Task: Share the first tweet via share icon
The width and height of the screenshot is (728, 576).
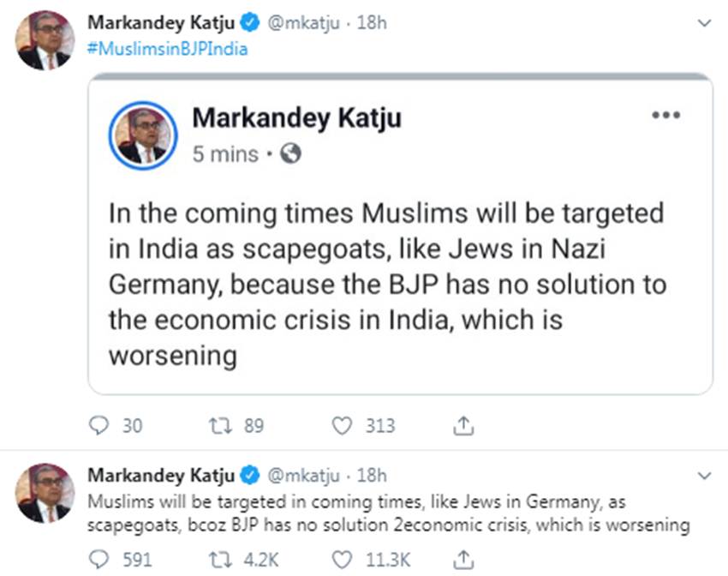Action: point(463,425)
